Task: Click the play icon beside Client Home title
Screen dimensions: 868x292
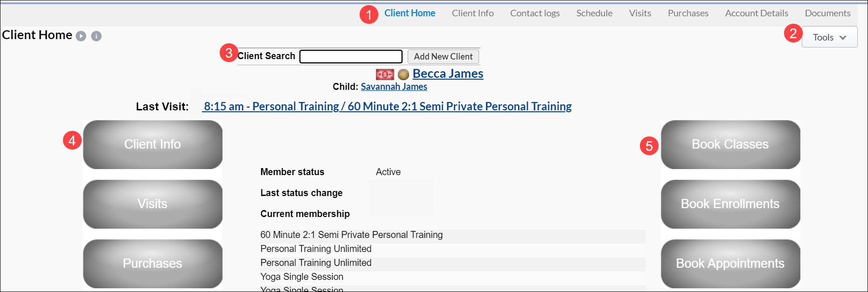Action: (x=81, y=36)
